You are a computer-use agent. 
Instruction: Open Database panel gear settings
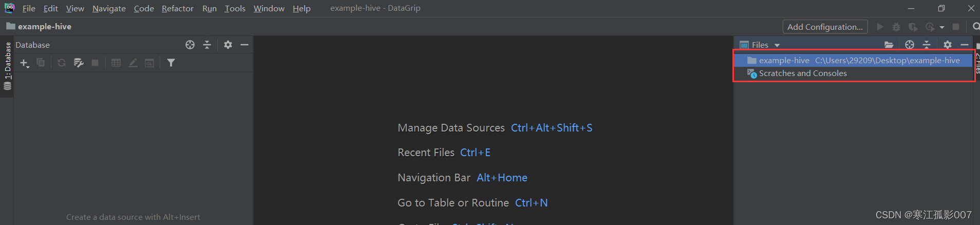228,45
